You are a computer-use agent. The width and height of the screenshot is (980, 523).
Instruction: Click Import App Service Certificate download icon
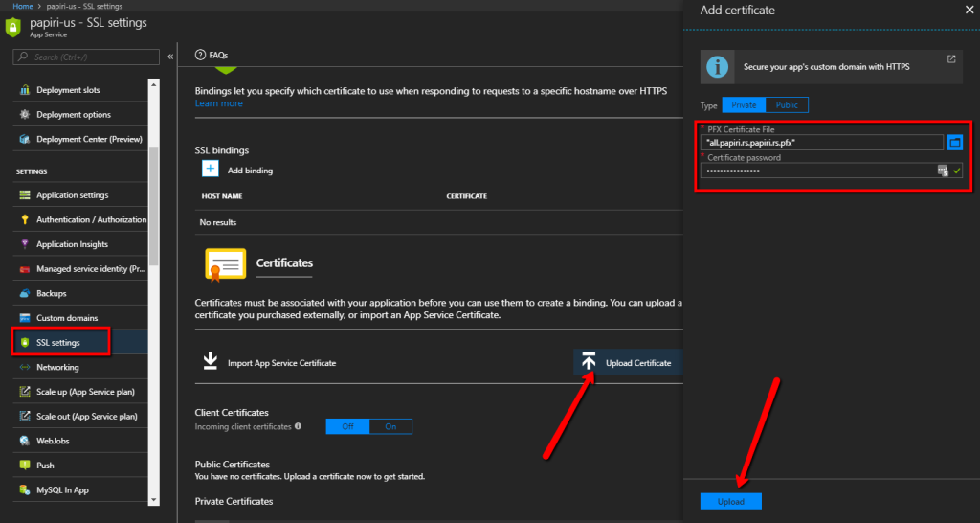coord(211,361)
